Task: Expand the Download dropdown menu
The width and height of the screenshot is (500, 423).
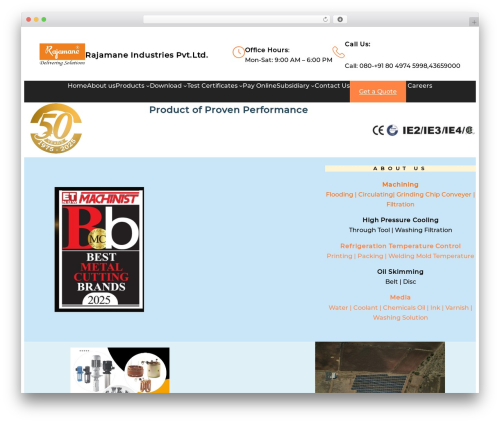Action: tap(168, 86)
